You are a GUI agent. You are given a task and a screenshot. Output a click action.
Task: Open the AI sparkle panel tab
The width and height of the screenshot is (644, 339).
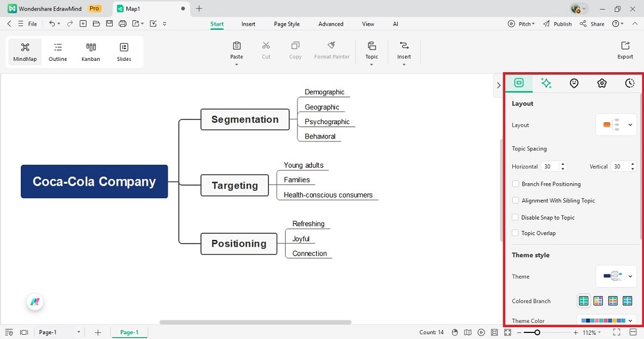tap(546, 83)
